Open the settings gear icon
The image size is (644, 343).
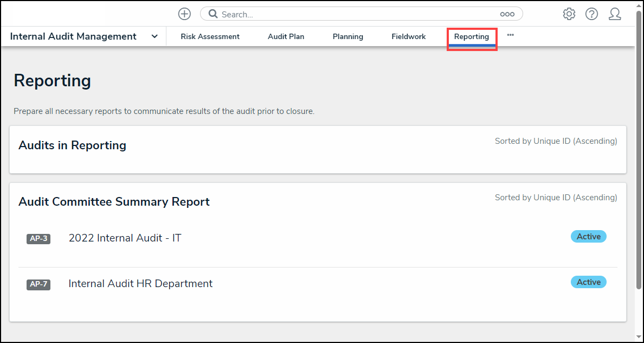[569, 14]
